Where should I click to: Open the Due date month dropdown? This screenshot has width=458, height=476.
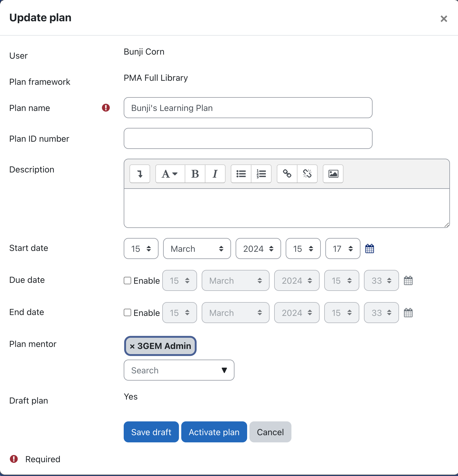pos(236,281)
